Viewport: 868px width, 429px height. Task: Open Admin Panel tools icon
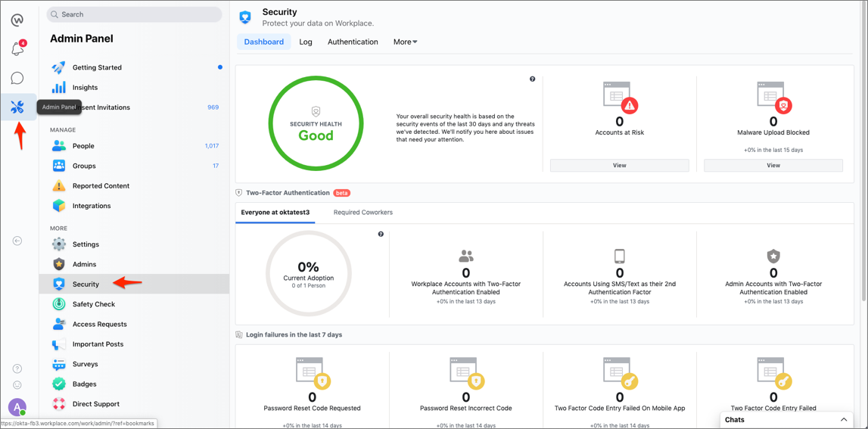[x=17, y=107]
